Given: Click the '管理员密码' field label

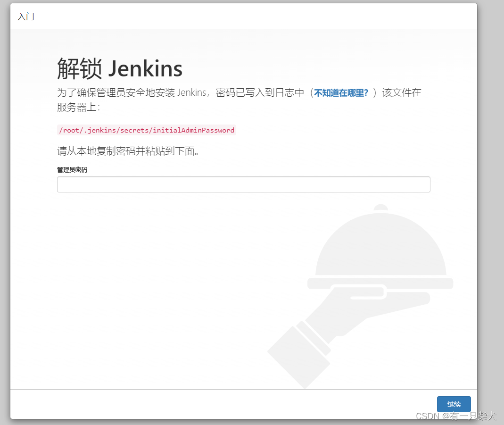Looking at the screenshot, I should 72,170.
